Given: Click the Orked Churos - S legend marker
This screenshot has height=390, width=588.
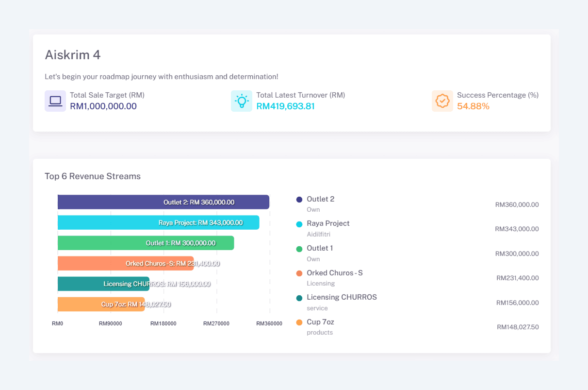Looking at the screenshot, I should 298,273.
